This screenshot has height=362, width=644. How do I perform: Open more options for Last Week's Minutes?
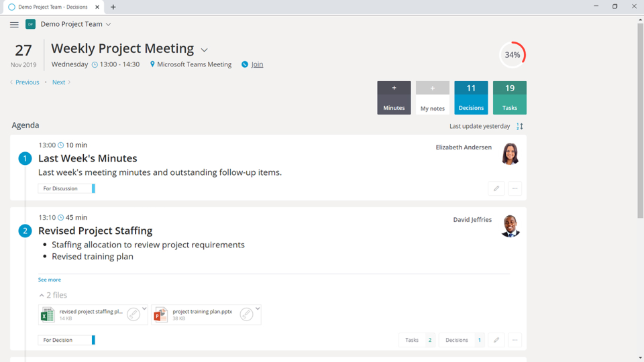tap(515, 188)
